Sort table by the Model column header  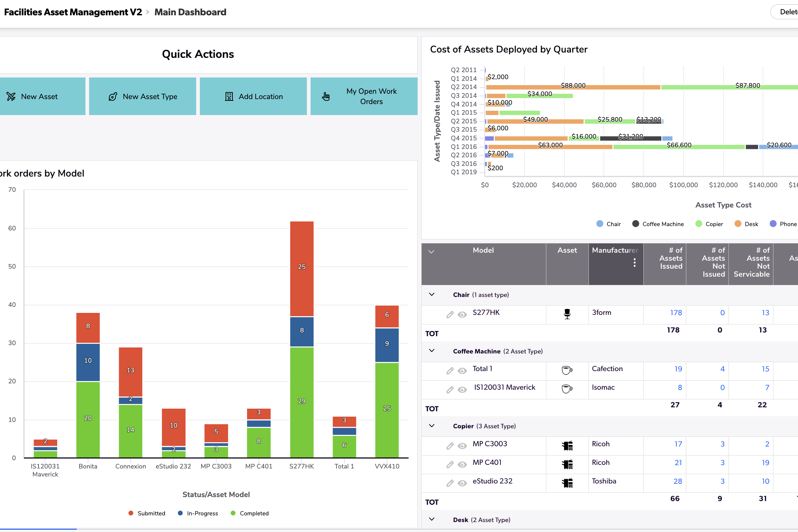pyautogui.click(x=483, y=250)
